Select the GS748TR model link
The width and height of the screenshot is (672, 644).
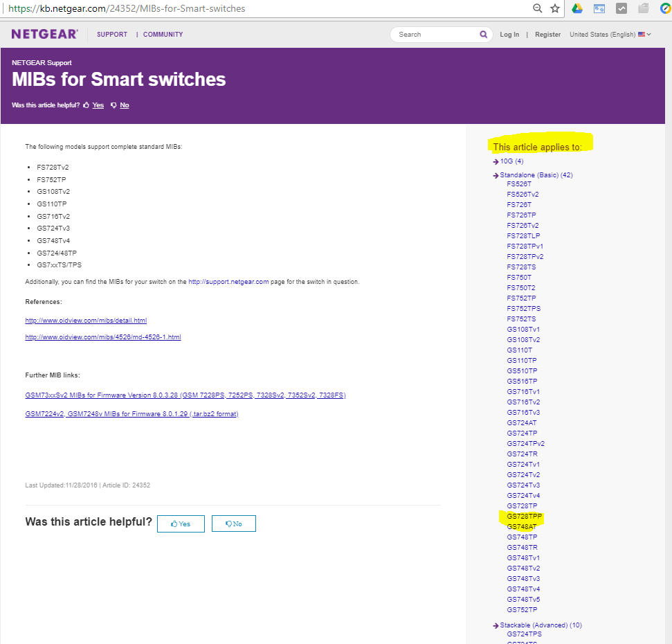[x=522, y=547]
